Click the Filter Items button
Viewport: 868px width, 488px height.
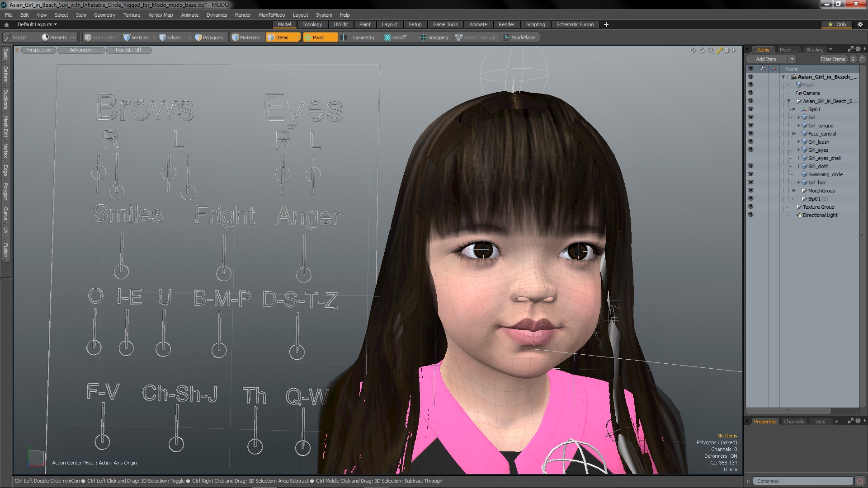832,59
